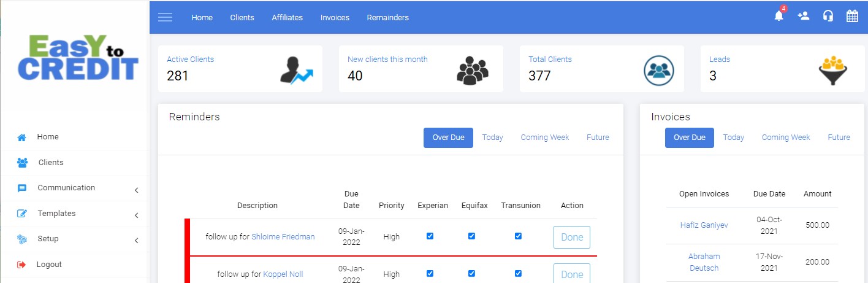Open Hafiz Ganiyev invoice link

(x=704, y=225)
